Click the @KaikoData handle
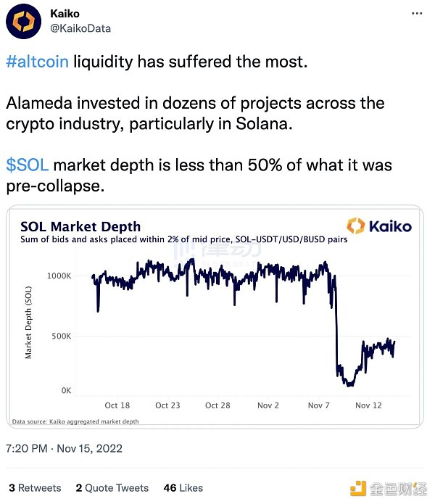This screenshot has width=435, height=504. click(80, 28)
